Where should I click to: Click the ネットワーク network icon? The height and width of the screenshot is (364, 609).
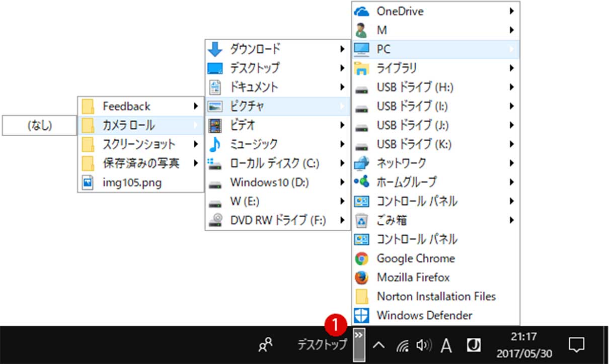click(362, 163)
